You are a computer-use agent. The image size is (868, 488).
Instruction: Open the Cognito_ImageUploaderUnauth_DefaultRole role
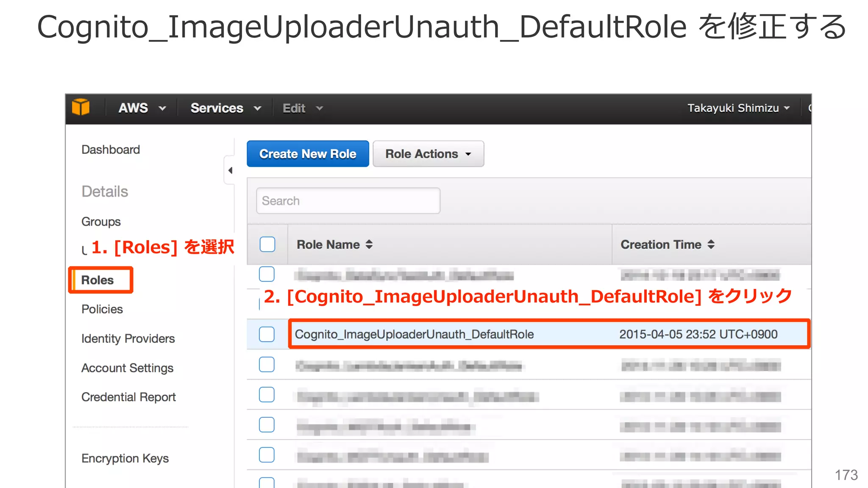(414, 334)
